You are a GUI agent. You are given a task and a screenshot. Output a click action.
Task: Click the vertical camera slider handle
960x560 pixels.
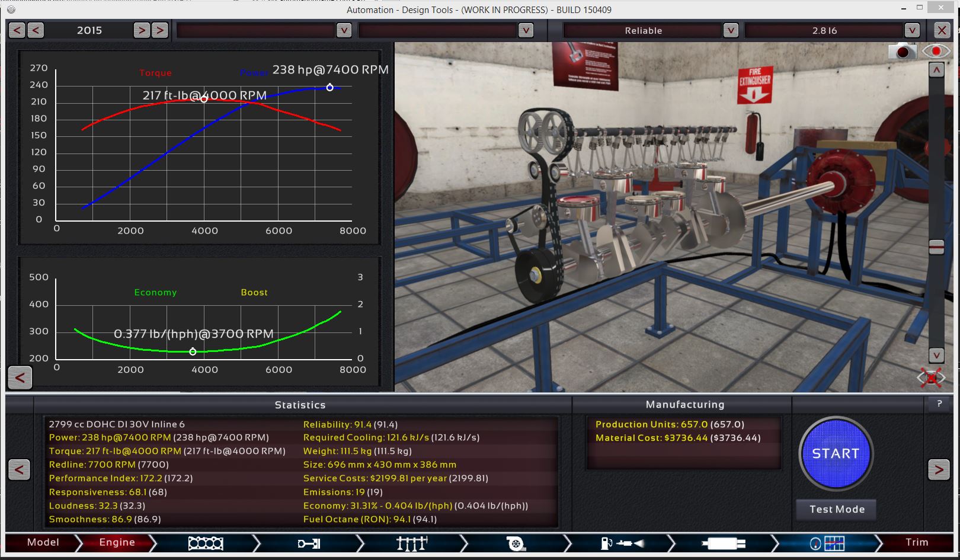(x=936, y=247)
